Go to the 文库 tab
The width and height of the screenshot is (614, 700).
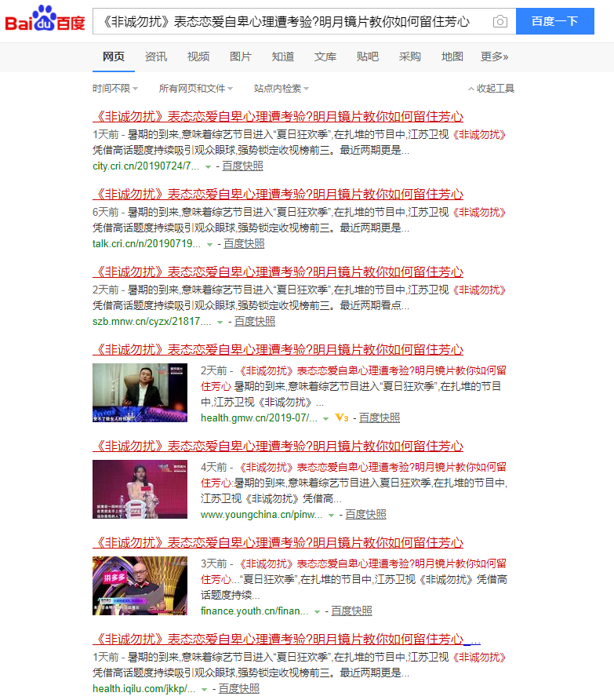pos(325,57)
